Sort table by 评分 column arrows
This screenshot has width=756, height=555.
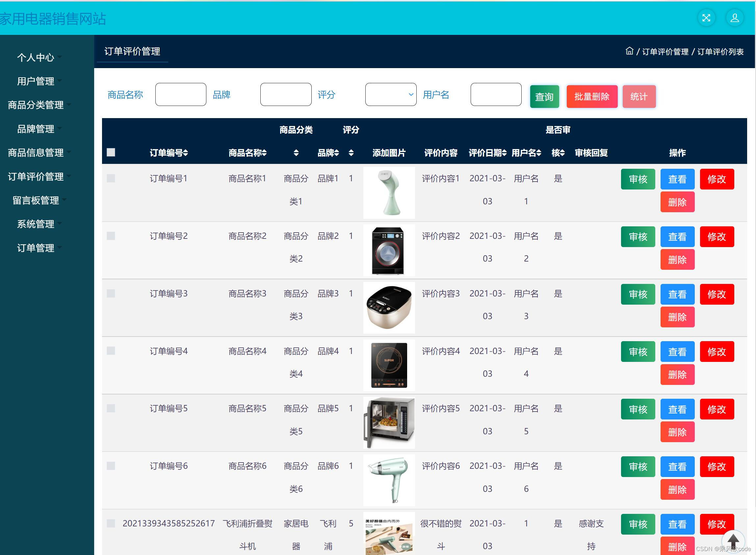(351, 153)
